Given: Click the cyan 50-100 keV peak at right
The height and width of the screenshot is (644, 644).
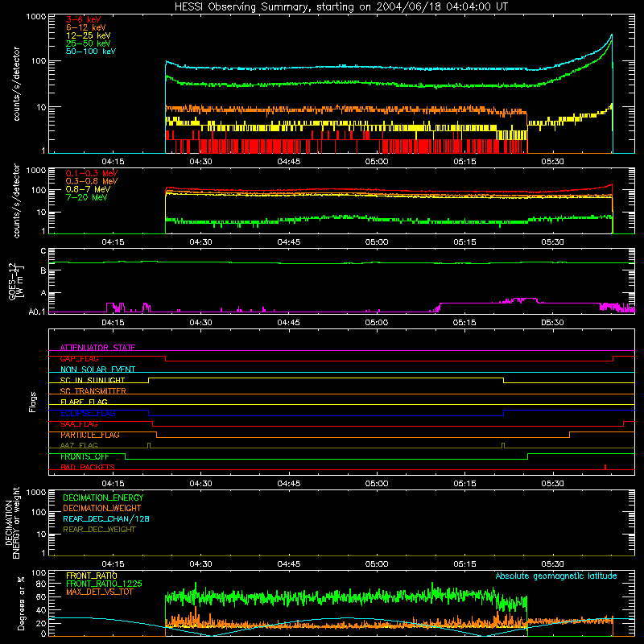Looking at the screenshot, I should 612,36.
